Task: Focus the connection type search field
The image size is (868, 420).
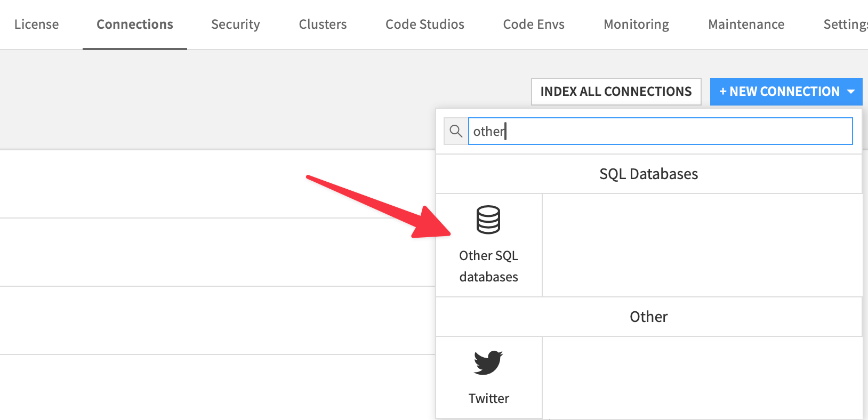Action: 660,131
